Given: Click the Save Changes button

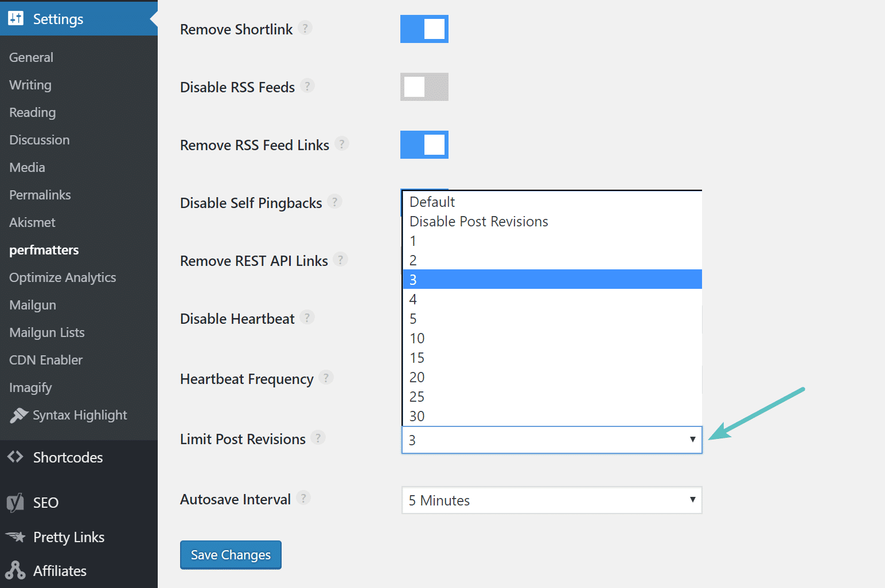Looking at the screenshot, I should [x=230, y=554].
